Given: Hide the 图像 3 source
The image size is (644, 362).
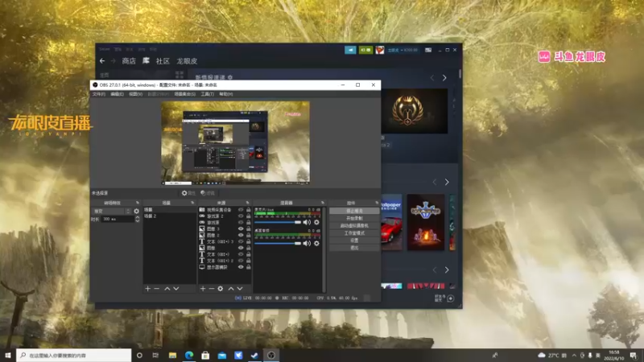Looking at the screenshot, I should pos(241,228).
